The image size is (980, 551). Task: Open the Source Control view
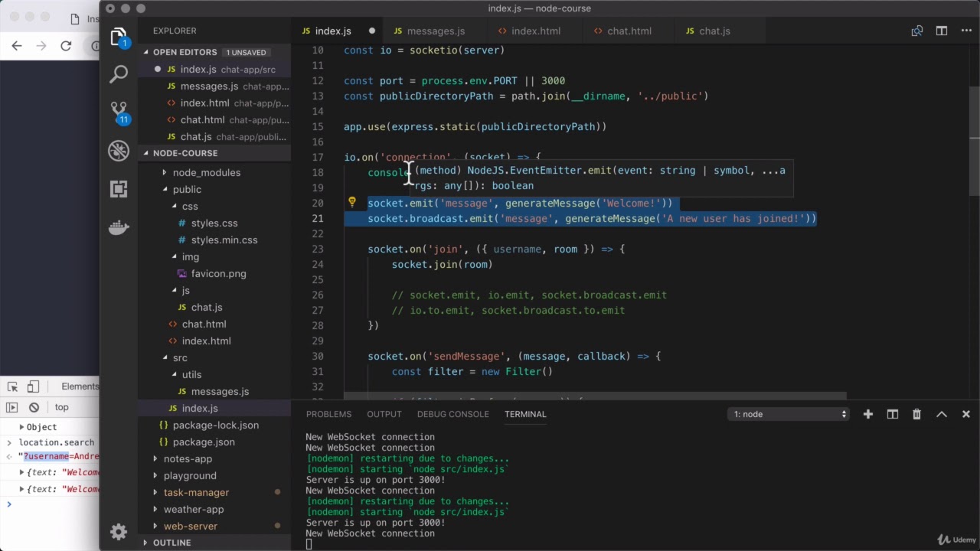119,112
